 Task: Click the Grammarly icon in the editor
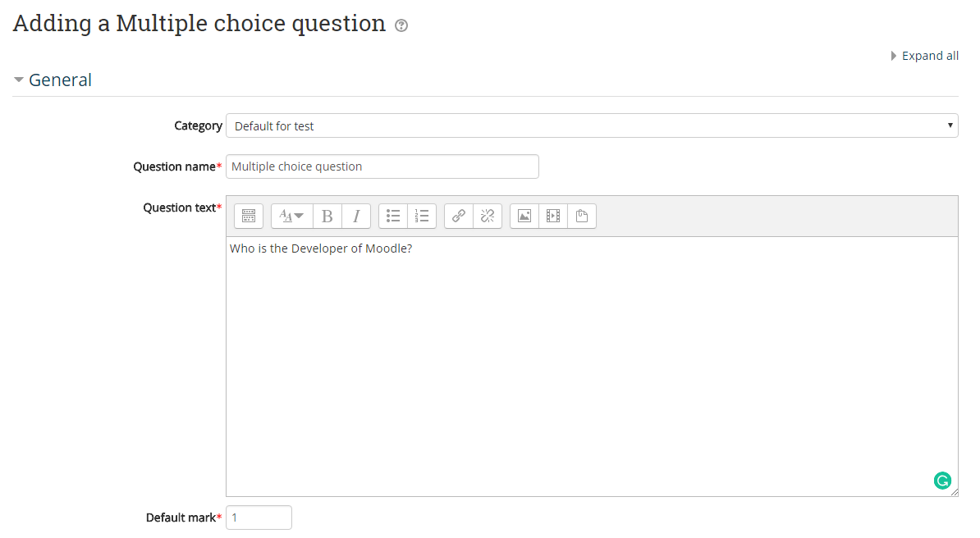(x=942, y=481)
